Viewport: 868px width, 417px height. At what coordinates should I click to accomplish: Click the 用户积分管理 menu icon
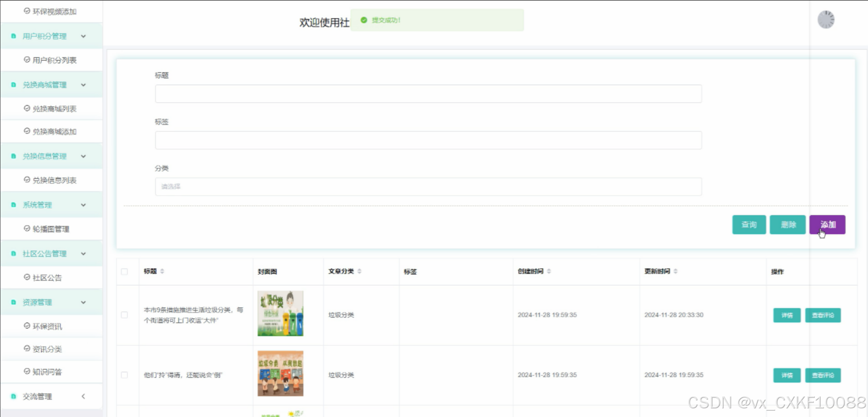pyautogui.click(x=14, y=36)
